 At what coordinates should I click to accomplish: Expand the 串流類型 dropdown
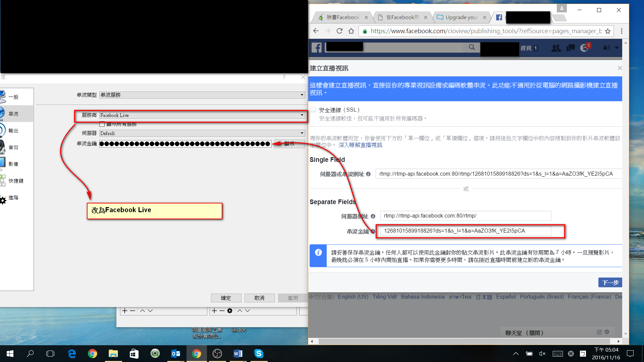point(202,95)
